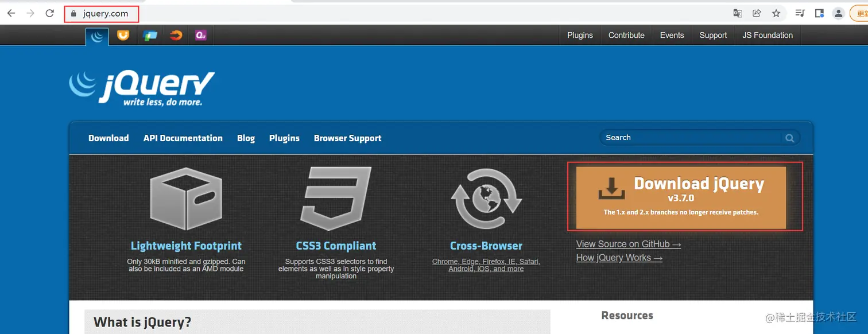Viewport: 868px width, 334px height.
Task: Click the What is jQuery? heading
Action: click(x=142, y=322)
